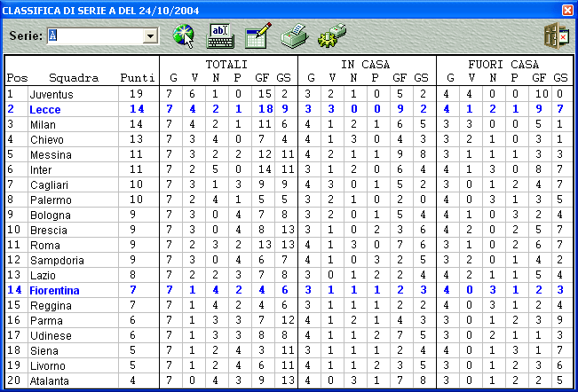Select the Atalanta row at bottom

[50, 380]
